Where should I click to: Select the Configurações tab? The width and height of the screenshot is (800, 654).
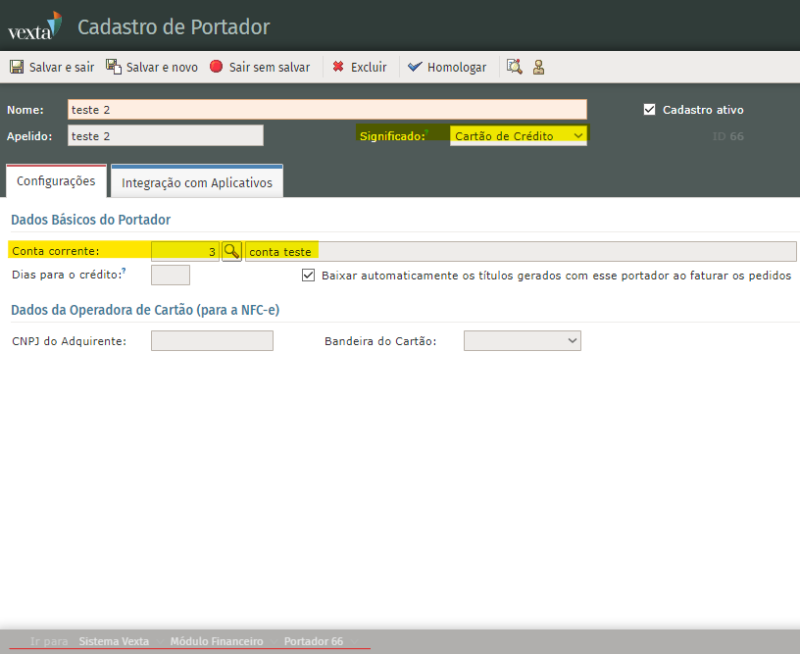pyautogui.click(x=56, y=181)
